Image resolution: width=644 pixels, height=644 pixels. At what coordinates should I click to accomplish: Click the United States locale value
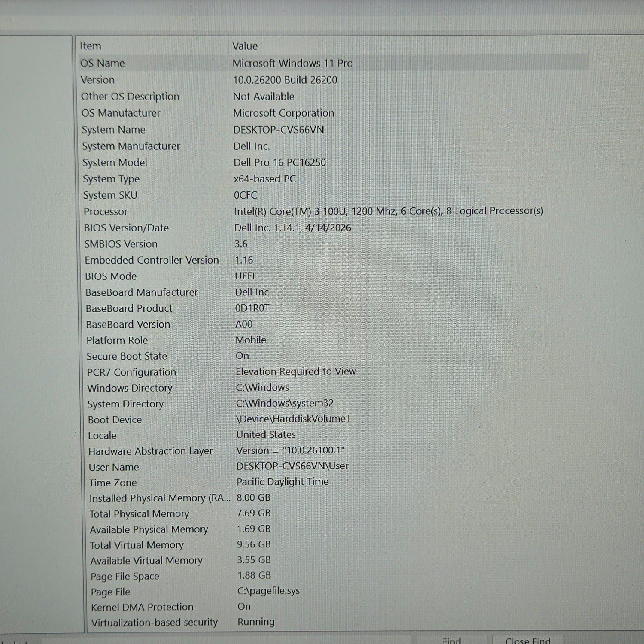(266, 435)
